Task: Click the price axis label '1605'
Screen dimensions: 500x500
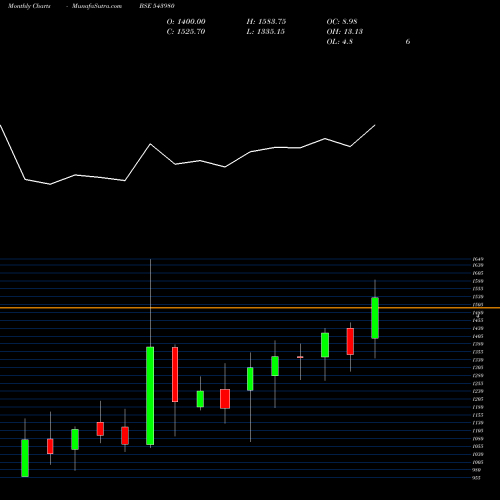Action: pos(478,273)
